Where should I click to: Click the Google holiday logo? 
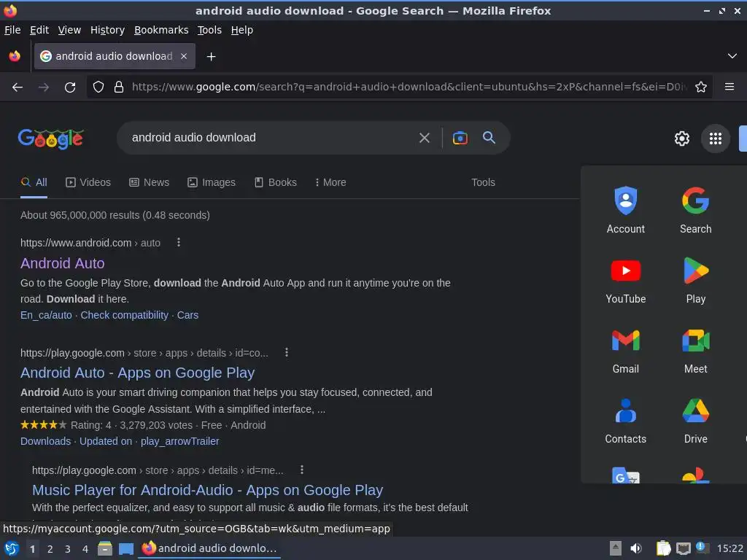(x=51, y=139)
